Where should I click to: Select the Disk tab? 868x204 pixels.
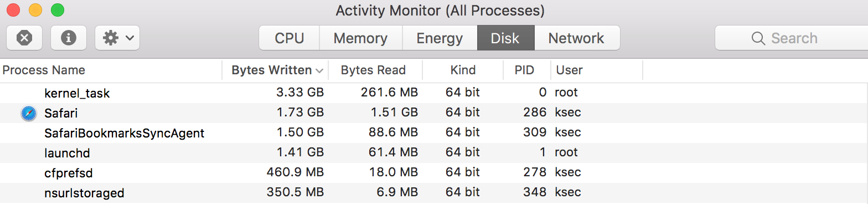click(505, 38)
